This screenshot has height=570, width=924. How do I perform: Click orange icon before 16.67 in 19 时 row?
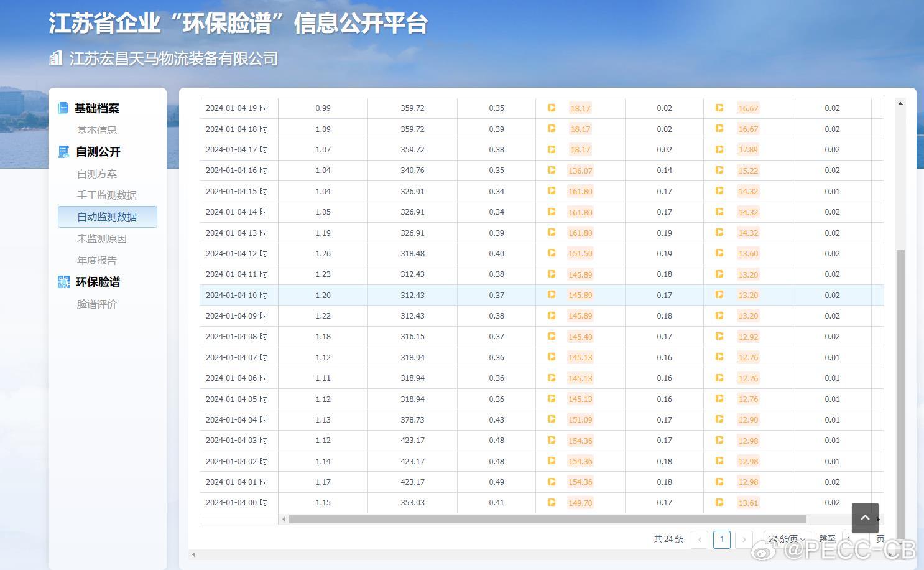coord(719,108)
